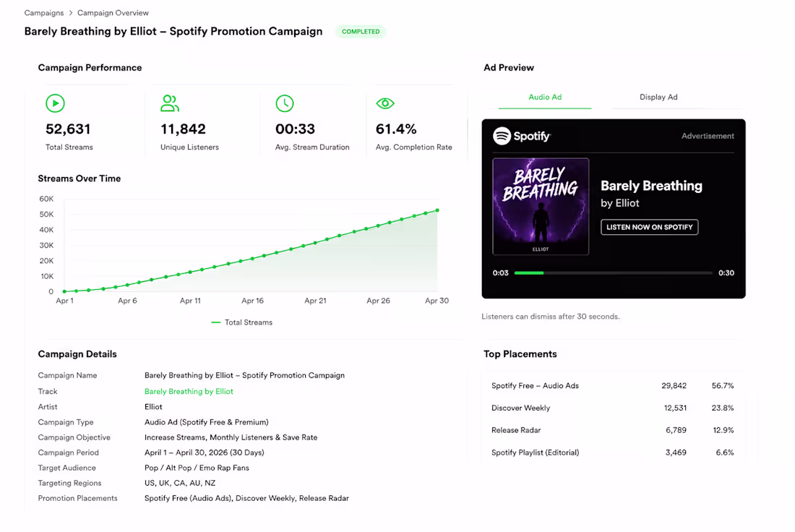Click the Campaign Period value April 1 – April 30
Viewport: 795px width, 532px height.
tap(205, 452)
